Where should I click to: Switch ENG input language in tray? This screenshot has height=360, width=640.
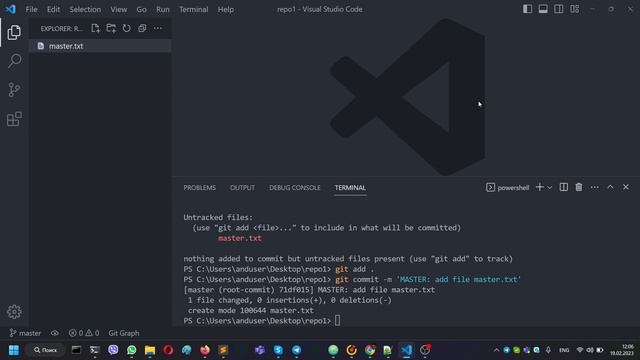coord(564,350)
